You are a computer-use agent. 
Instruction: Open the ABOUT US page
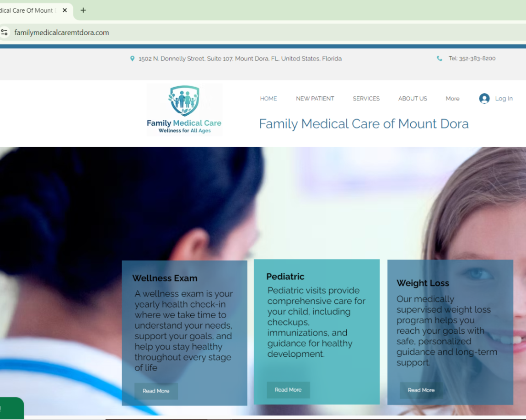pos(413,98)
